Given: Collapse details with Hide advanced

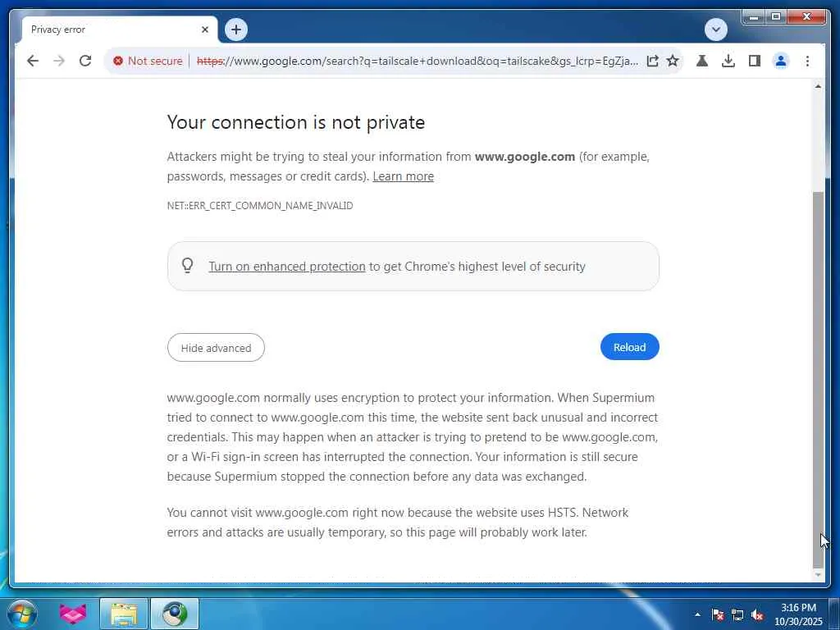Looking at the screenshot, I should coord(216,348).
